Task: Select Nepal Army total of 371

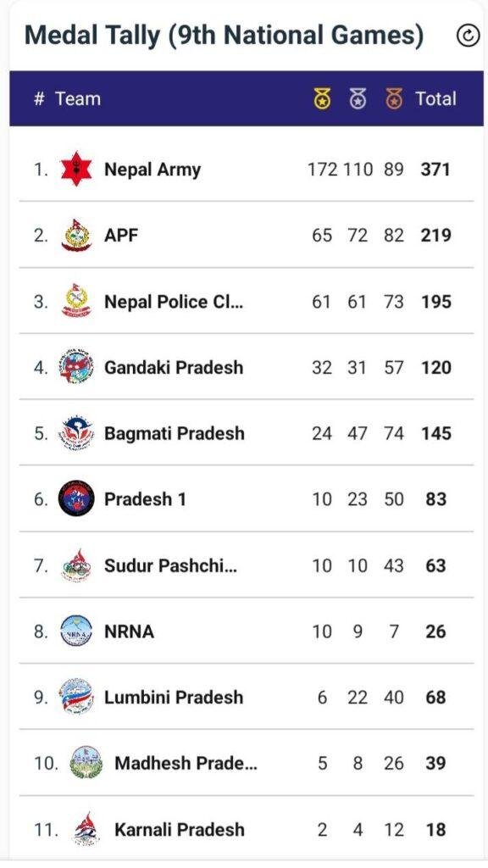Action: click(435, 170)
